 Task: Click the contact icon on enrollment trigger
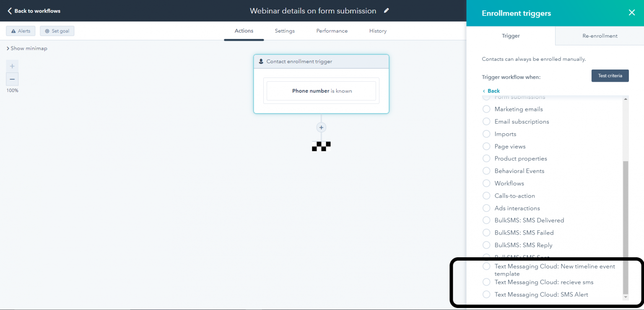tap(262, 61)
